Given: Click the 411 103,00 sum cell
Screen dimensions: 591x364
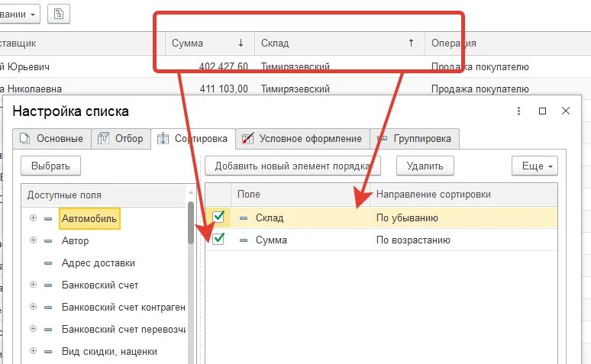Looking at the screenshot, I should (224, 89).
